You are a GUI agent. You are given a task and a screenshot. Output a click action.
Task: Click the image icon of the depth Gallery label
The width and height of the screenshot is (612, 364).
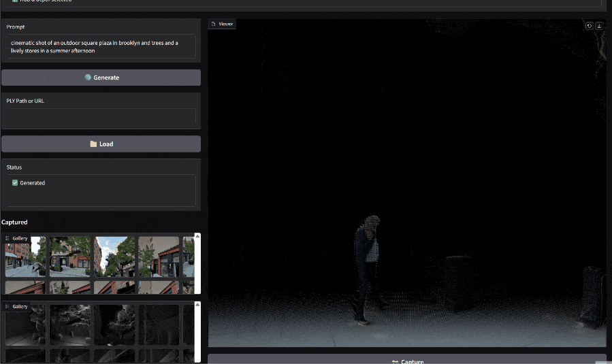click(7, 306)
